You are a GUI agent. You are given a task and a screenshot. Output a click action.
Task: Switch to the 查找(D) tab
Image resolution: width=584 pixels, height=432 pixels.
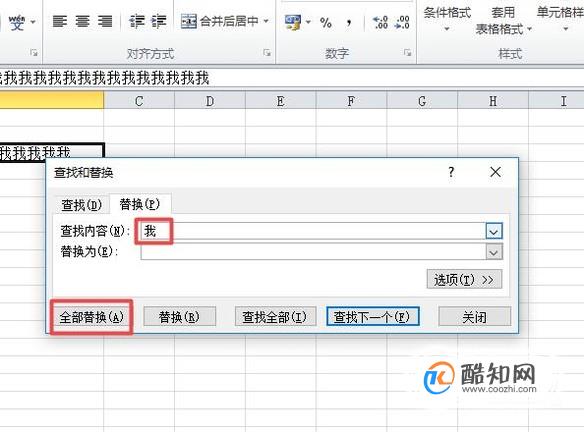(81, 205)
